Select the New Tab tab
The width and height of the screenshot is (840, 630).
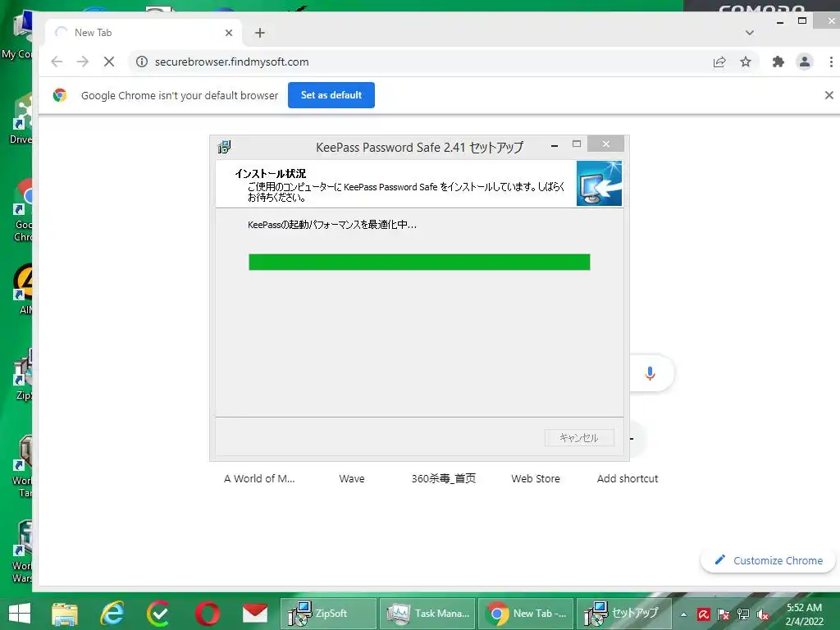click(142, 33)
